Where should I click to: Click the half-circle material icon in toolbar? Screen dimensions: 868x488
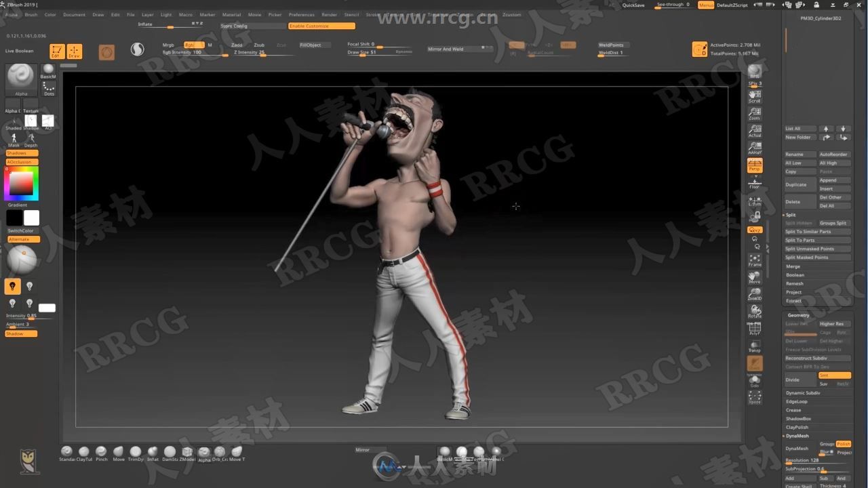138,49
